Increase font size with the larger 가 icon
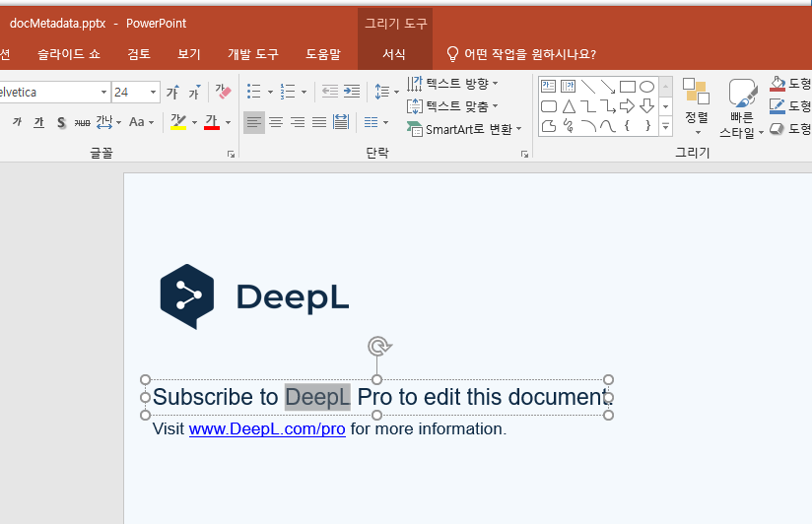This screenshot has height=524, width=812. pos(173,93)
